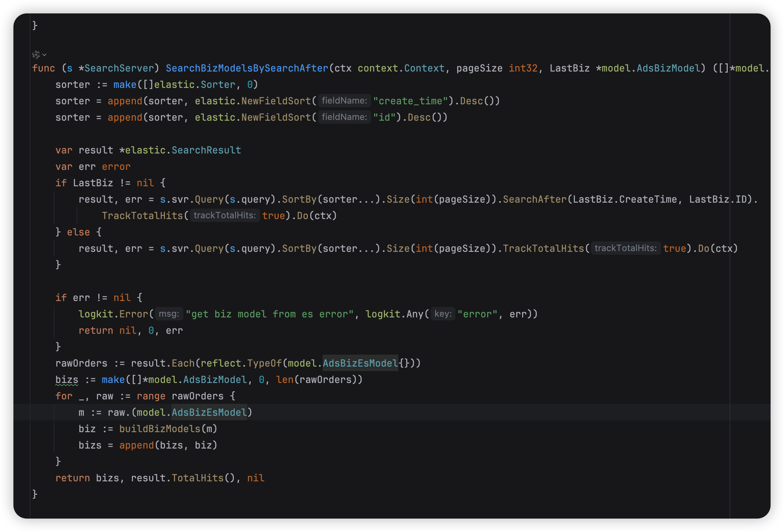This screenshot has width=784, height=532.
Task: Click AdsBizEsModel in the raw type assertion
Action: click(209, 412)
